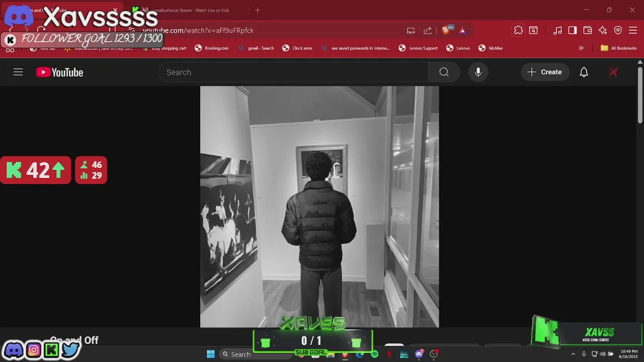Open the Brave Rewards triangle icon
Image resolution: width=644 pixels, height=362 pixels.
coord(462,31)
